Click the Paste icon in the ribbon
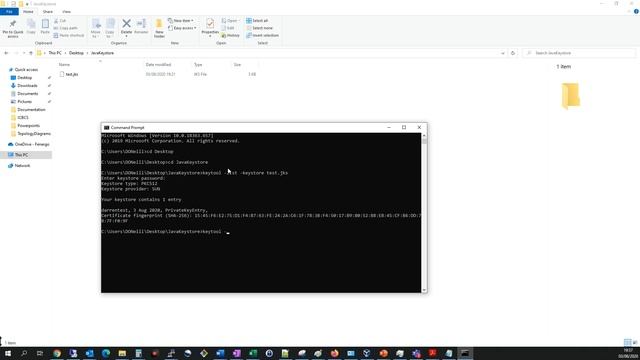 [x=45, y=24]
